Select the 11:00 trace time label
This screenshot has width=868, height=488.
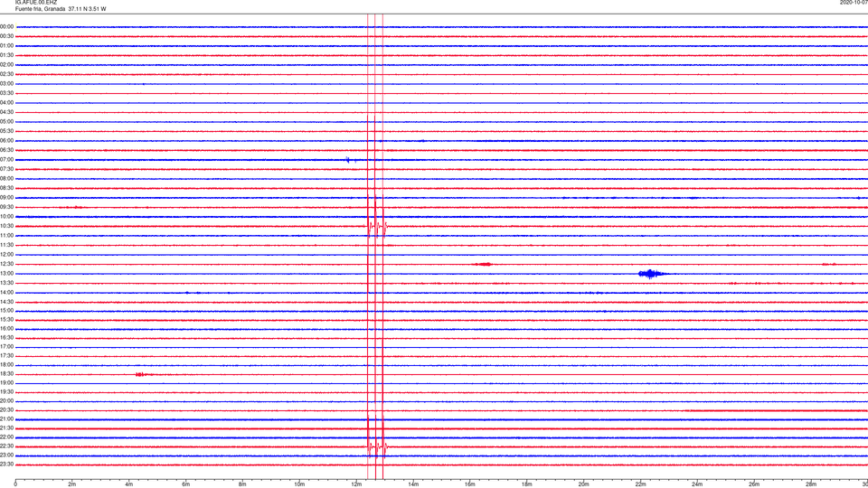6,236
